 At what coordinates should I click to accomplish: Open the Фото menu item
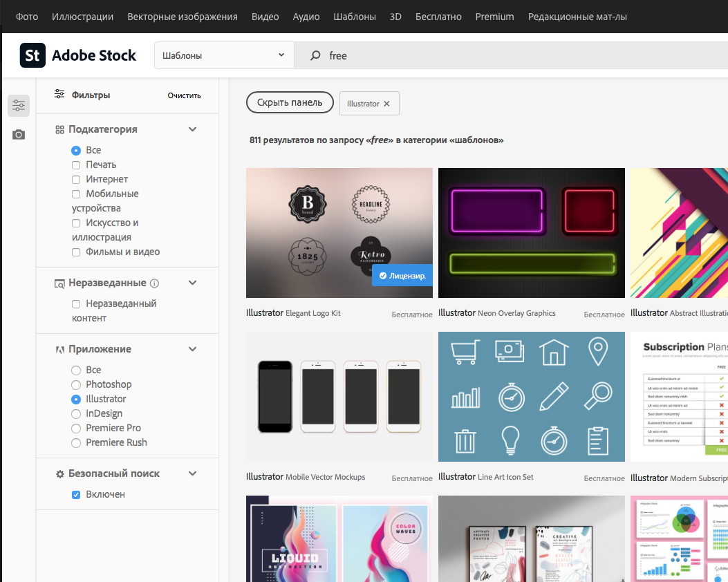(27, 17)
